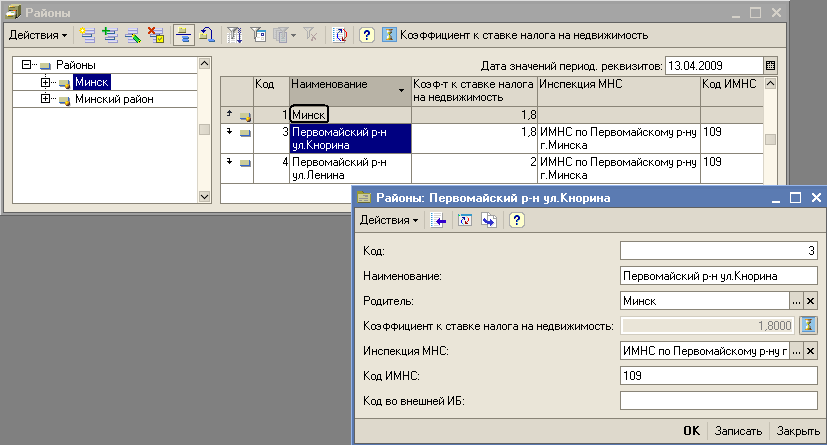Click Коэффициент к ставке налога на недвижимость toolbar button
Screen dimensions: 827x445
pyautogui.click(x=516, y=35)
